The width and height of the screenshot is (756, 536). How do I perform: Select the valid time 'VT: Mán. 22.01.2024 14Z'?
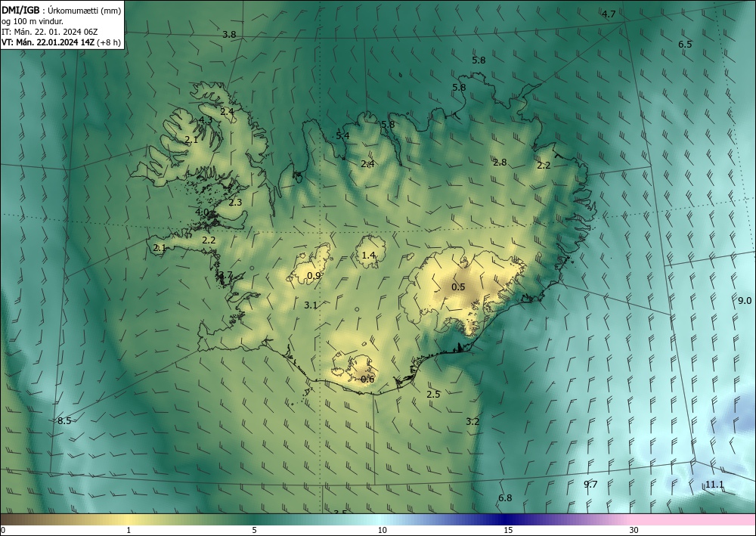coord(48,42)
